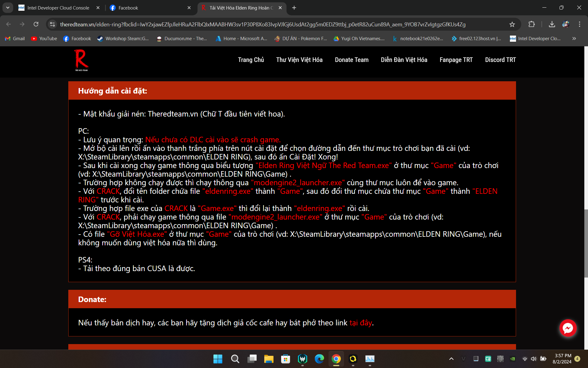This screenshot has width=588, height=368.
Task: Visit Diễn Đàn Việt Hóa
Action: (x=404, y=60)
